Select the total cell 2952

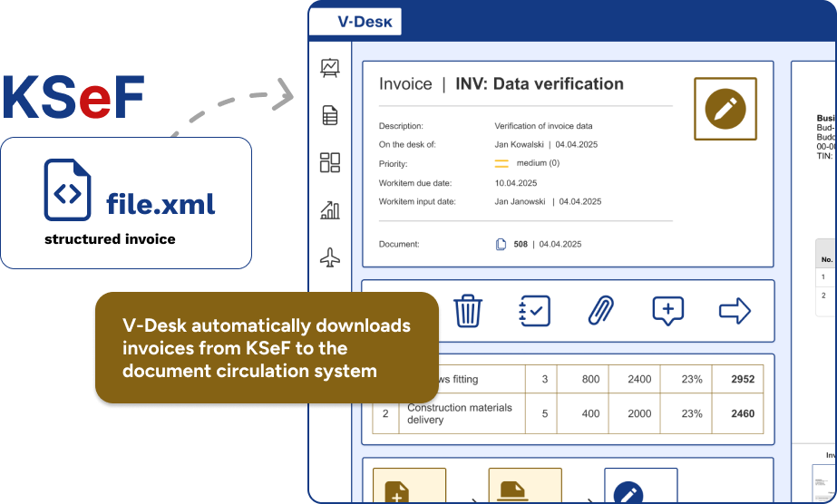coord(738,379)
